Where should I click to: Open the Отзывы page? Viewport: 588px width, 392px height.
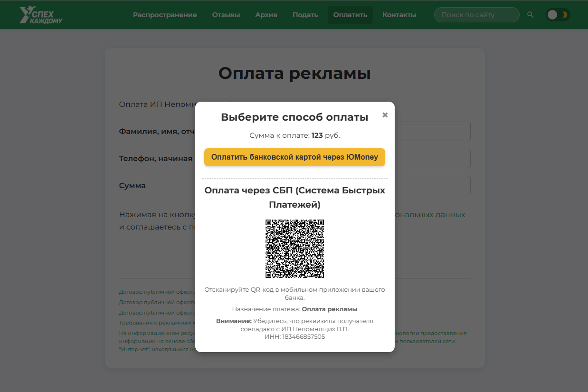point(226,15)
